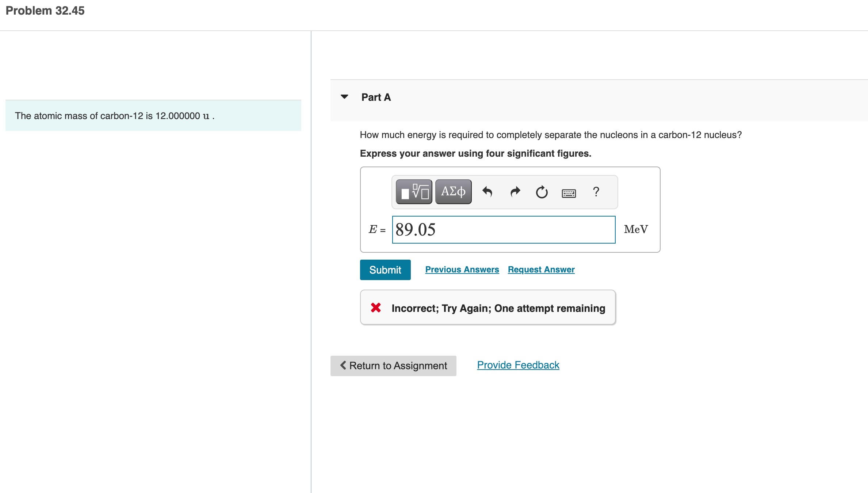Image resolution: width=868 pixels, height=493 pixels.
Task: Click the Part A header label
Action: (x=376, y=97)
